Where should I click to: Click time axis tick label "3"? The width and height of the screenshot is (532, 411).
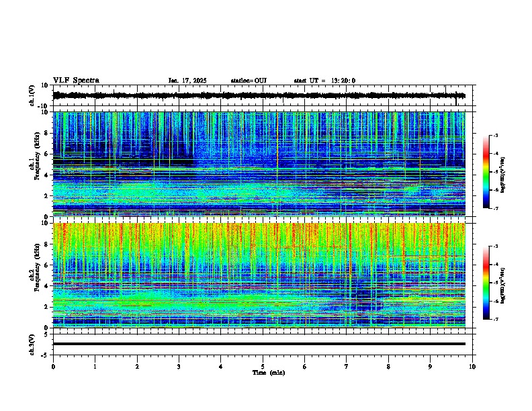(179, 367)
